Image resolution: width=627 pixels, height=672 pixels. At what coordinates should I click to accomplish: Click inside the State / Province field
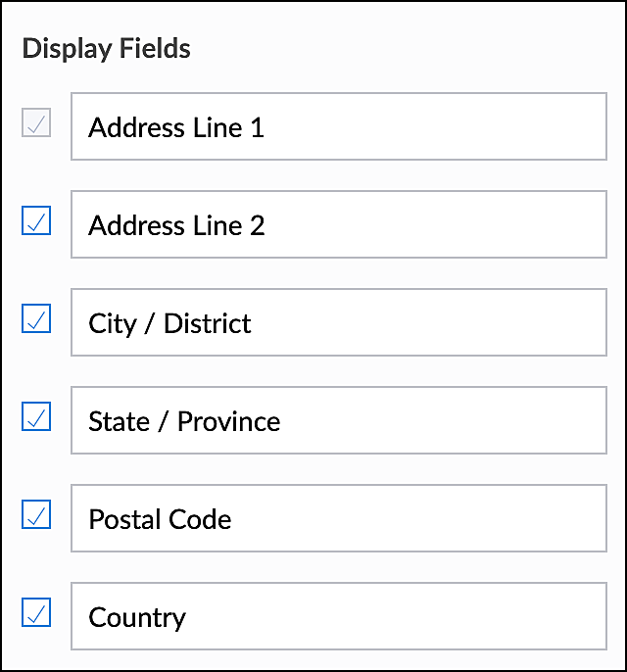338,420
